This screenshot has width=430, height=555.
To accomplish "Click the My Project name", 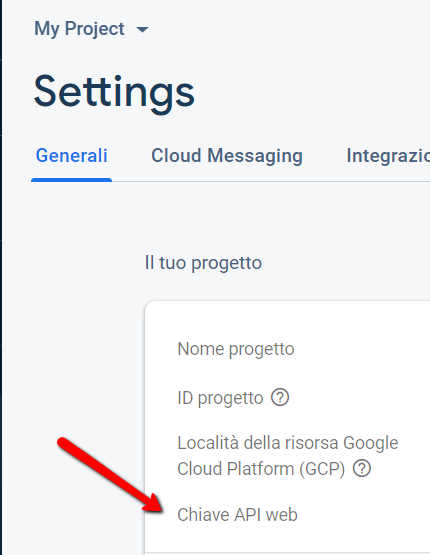I will [x=79, y=29].
